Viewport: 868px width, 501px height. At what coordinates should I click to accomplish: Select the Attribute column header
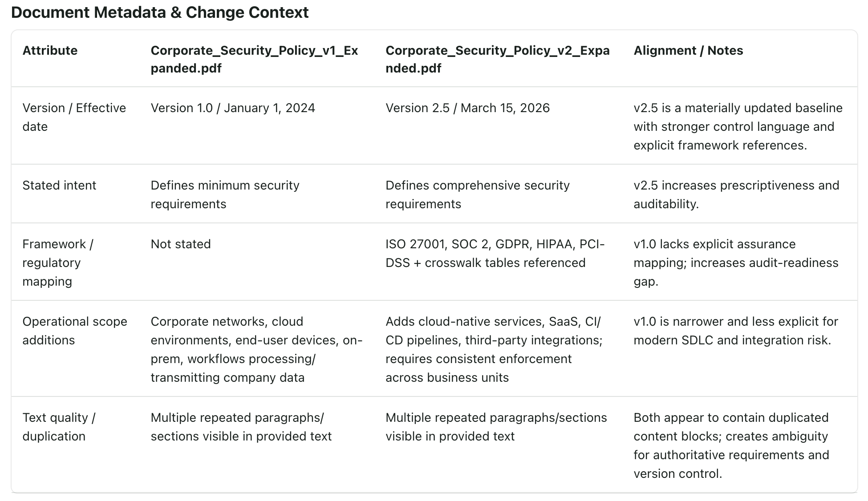(50, 50)
